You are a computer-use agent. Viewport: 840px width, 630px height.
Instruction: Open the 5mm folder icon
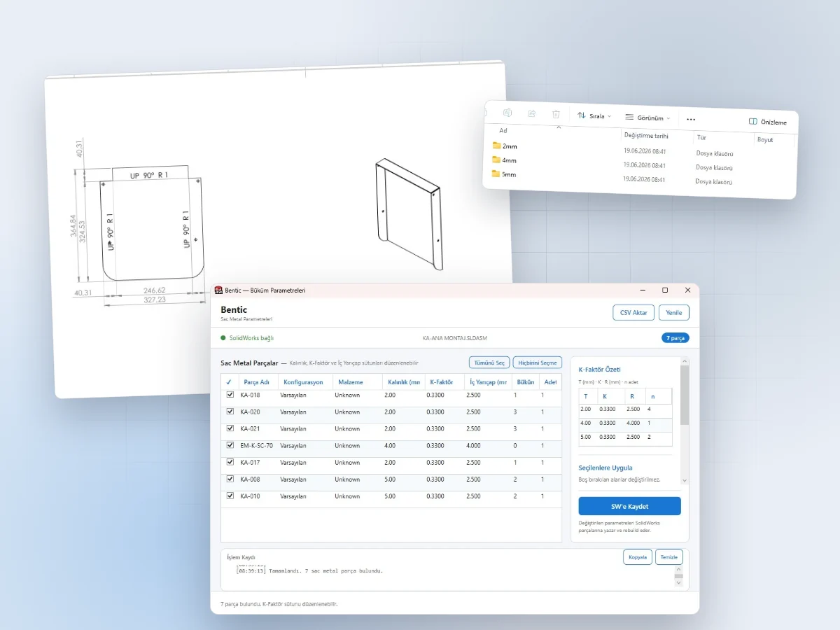(496, 174)
